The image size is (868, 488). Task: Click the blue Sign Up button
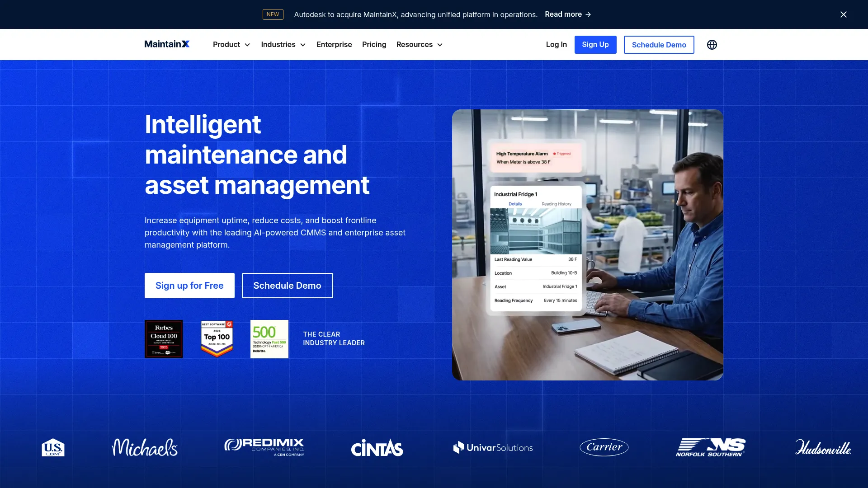(x=595, y=44)
